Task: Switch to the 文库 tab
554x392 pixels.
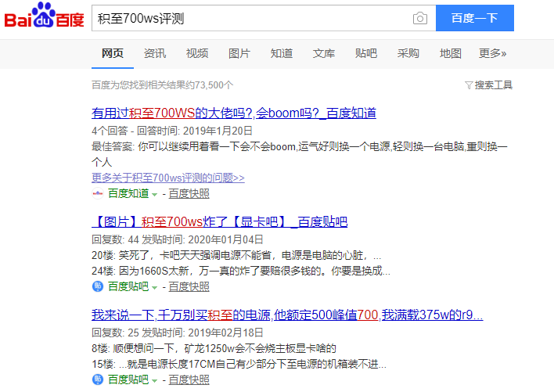Action: [324, 53]
